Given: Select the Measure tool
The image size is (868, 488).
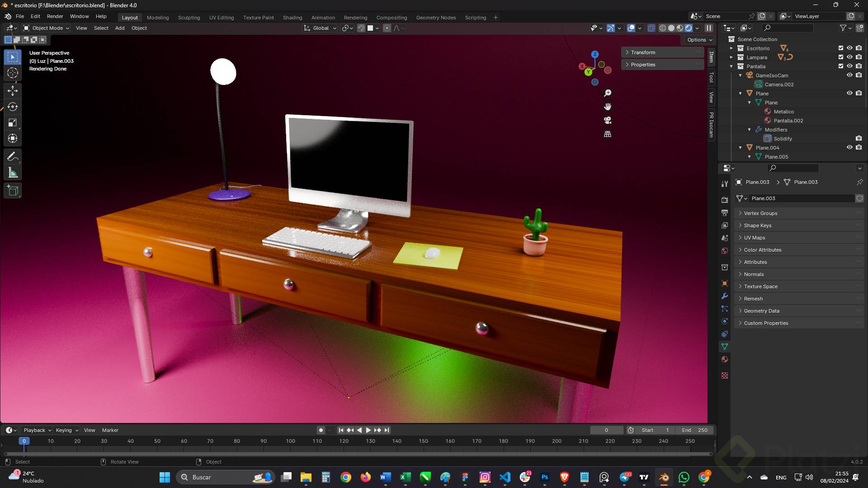Looking at the screenshot, I should coord(13,173).
